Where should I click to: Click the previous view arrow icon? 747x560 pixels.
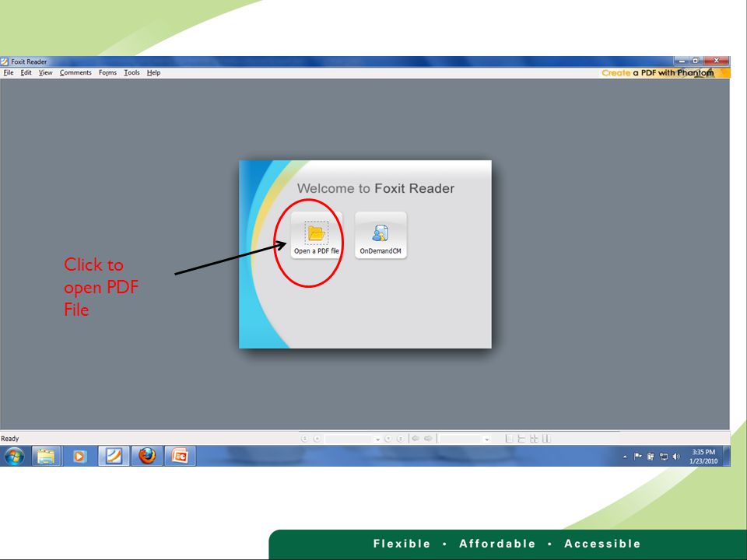(x=416, y=439)
